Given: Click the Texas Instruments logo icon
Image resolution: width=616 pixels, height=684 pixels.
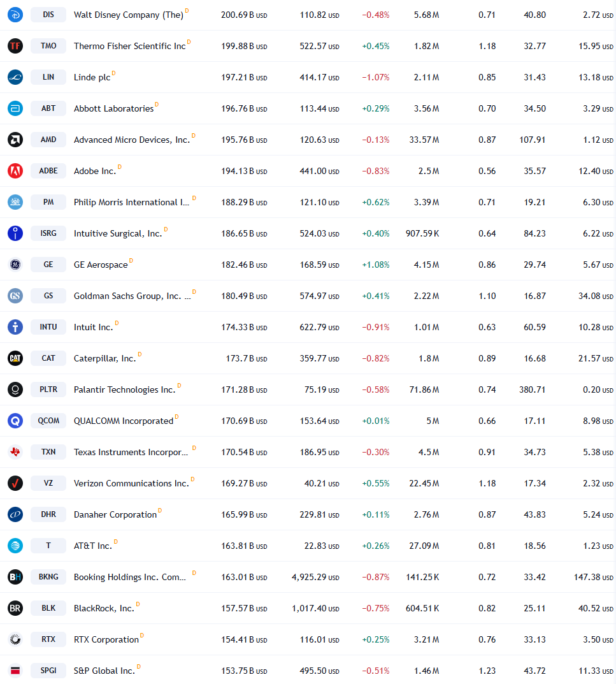Looking at the screenshot, I should pos(15,452).
